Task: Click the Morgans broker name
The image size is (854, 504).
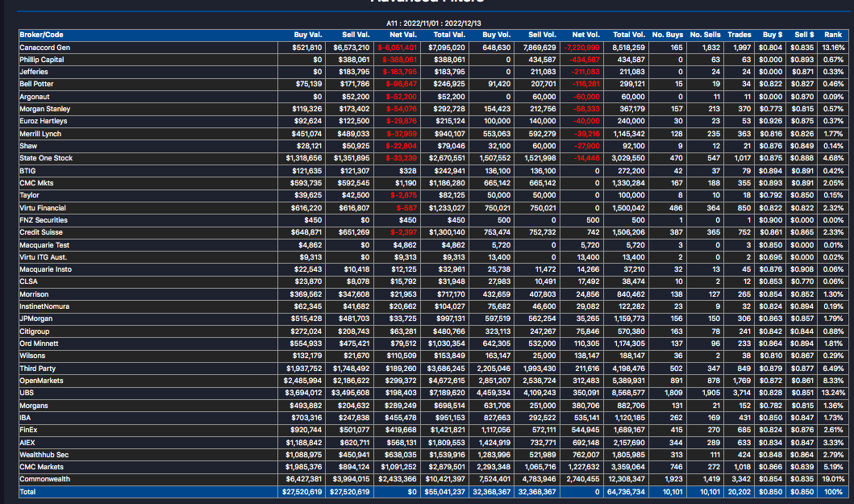Action: [x=34, y=406]
